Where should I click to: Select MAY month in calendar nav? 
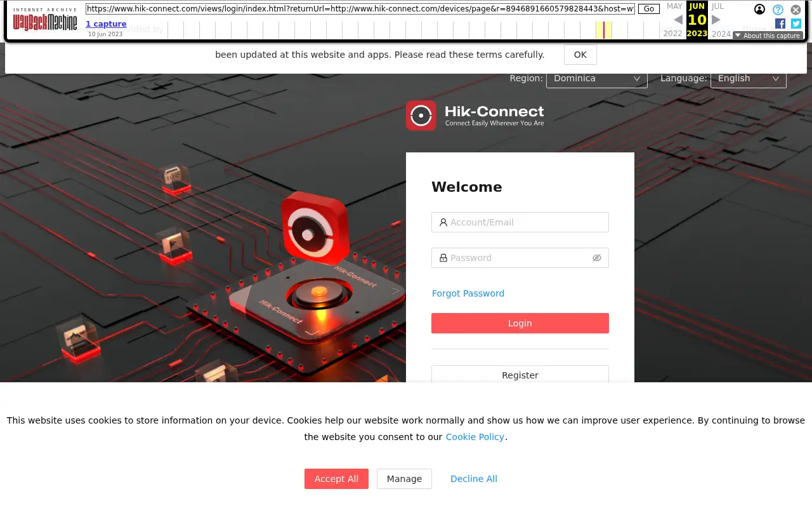(x=674, y=6)
